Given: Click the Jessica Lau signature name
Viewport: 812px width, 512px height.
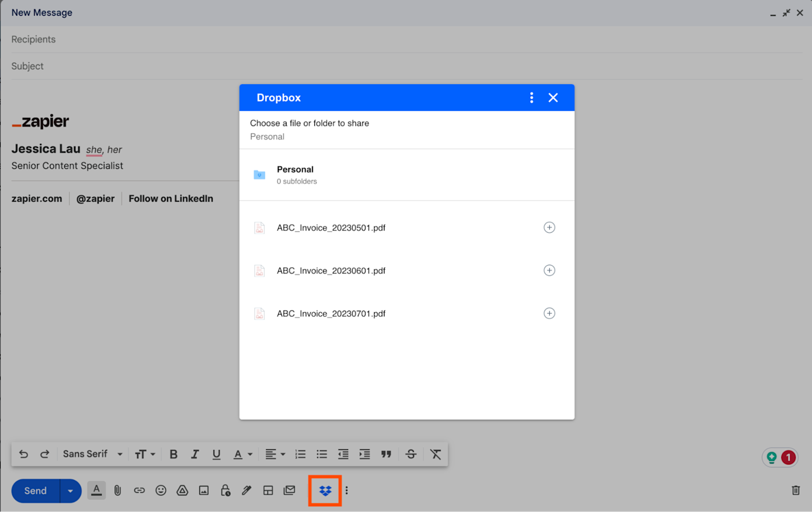Looking at the screenshot, I should click(x=46, y=149).
